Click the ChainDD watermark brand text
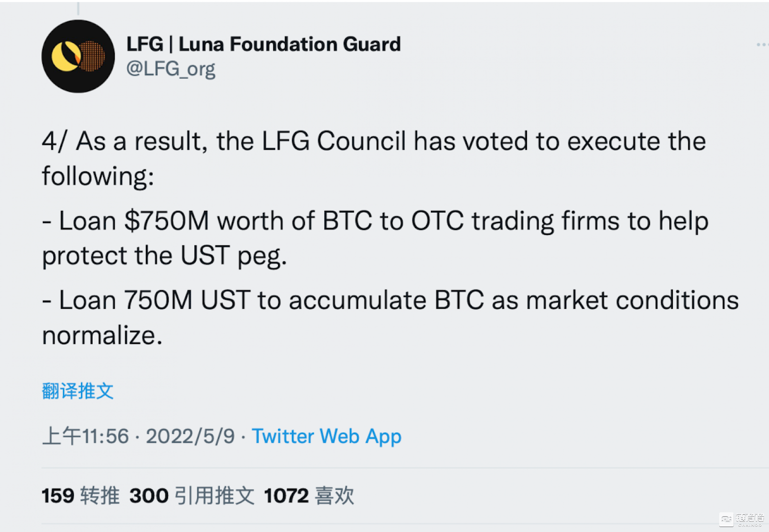 (750, 519)
